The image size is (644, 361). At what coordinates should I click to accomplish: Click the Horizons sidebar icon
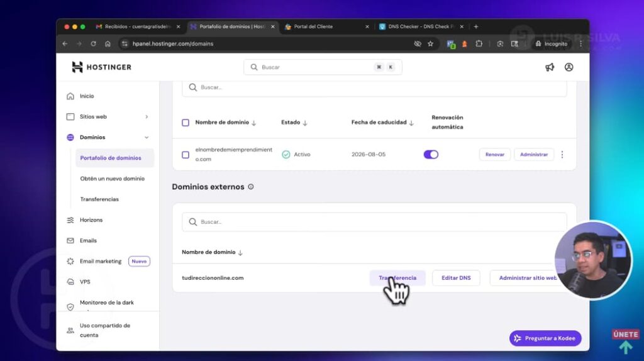(70, 220)
